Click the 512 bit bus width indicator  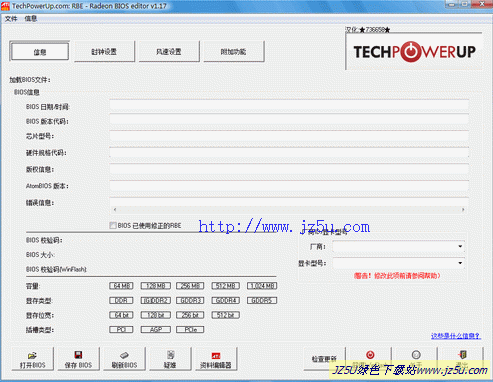[226, 315]
